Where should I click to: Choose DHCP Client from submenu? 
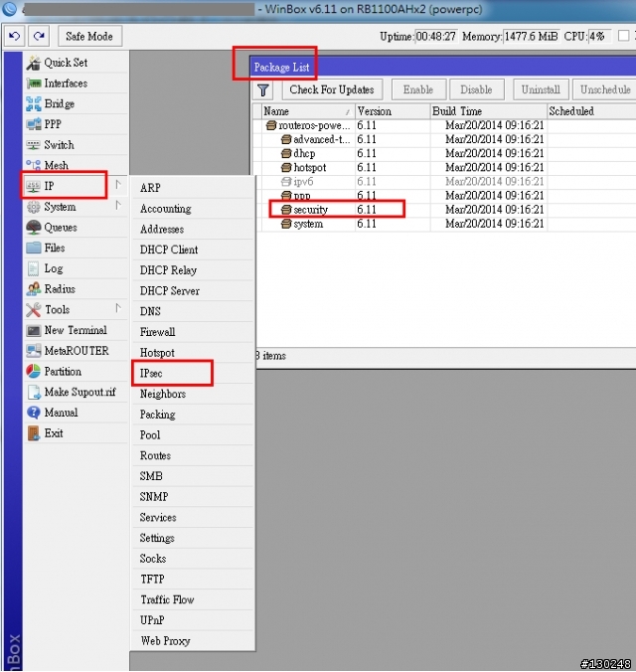193,250
